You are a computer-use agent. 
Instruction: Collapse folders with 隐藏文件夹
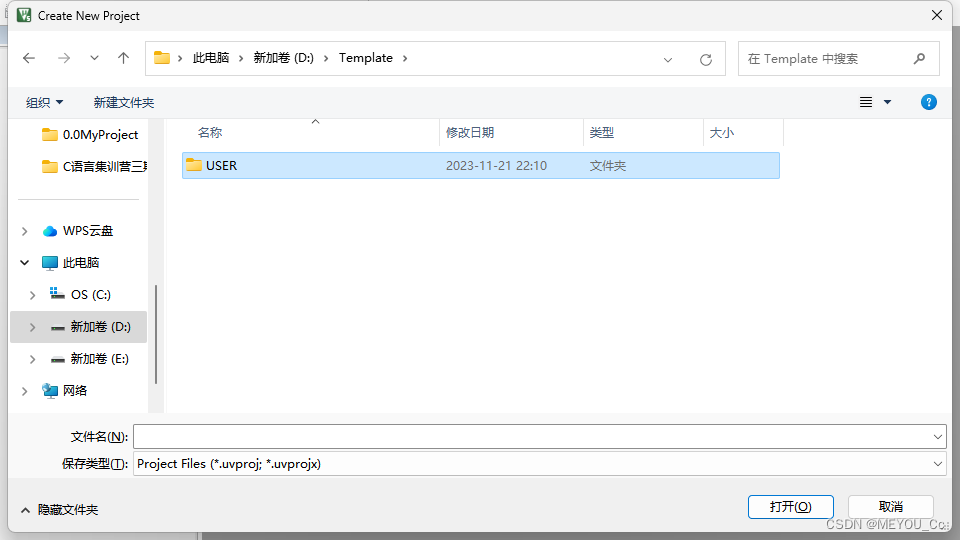click(x=59, y=510)
